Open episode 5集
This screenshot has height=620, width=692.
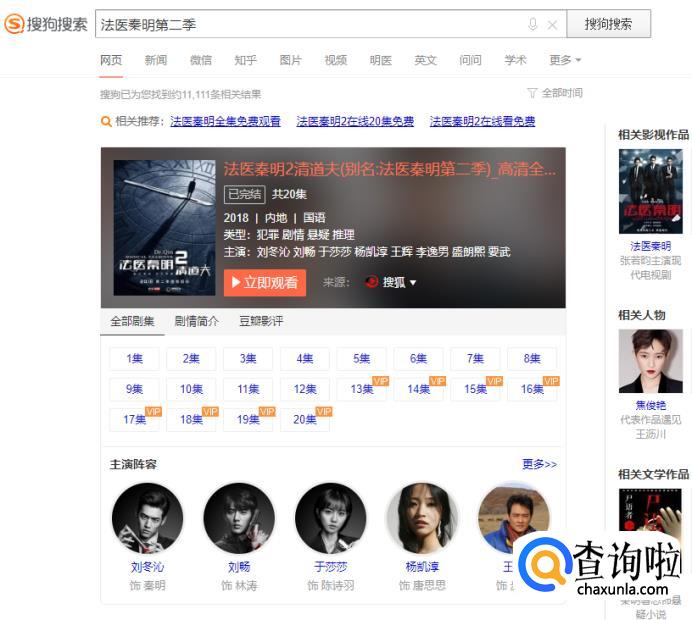(361, 359)
